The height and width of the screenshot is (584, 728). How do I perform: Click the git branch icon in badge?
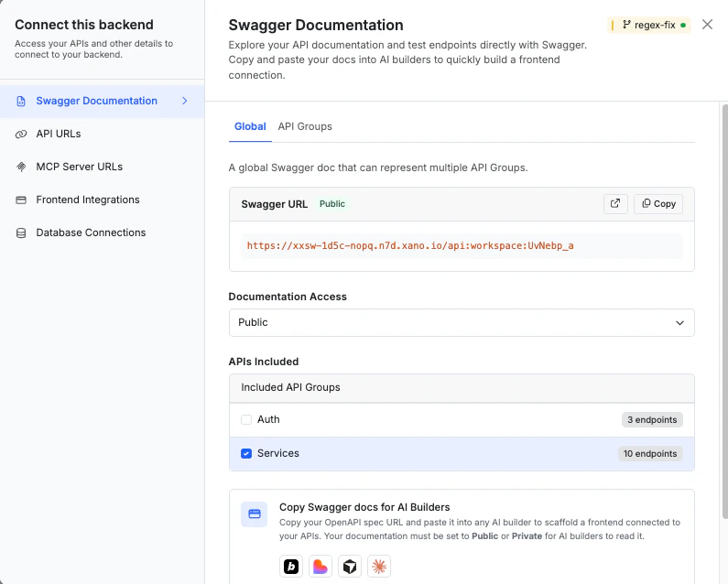pos(626,25)
